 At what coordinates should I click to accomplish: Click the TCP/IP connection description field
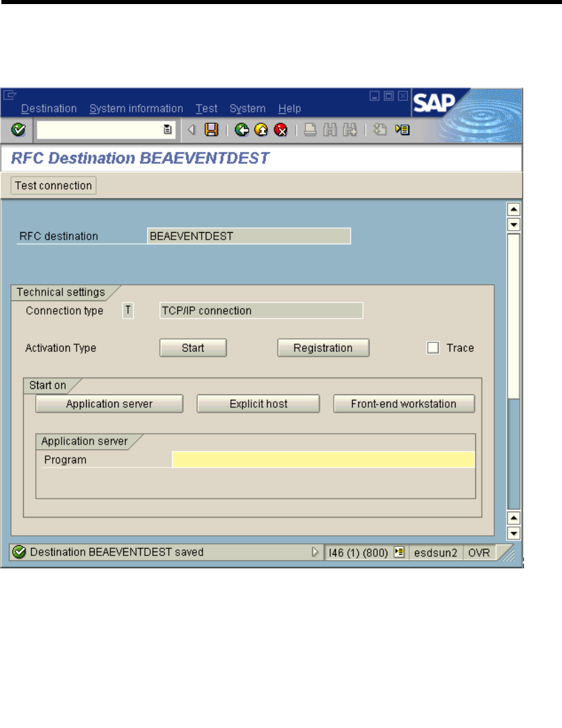tap(261, 311)
